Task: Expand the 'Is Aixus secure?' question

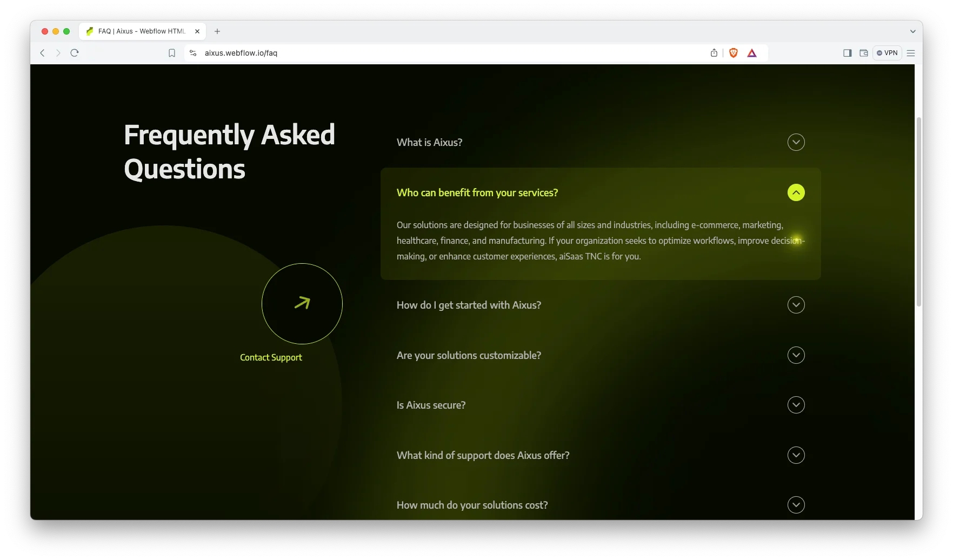Action: 796,405
